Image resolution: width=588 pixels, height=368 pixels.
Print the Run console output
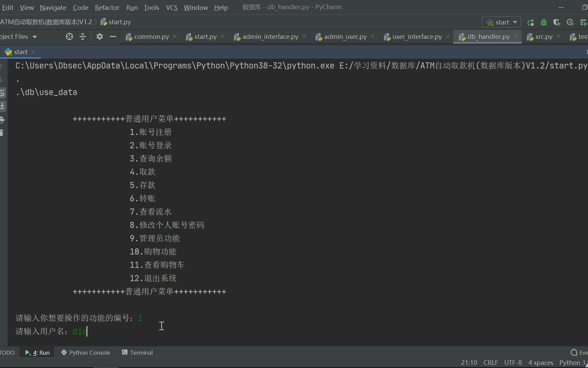tap(2, 120)
